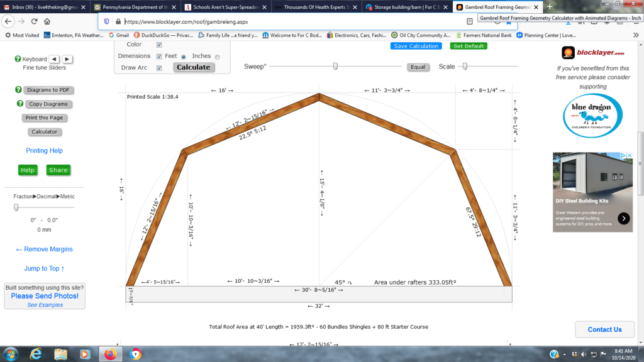Uncheck the Draw Arc checkbox
This screenshot has height=362, width=644.
tap(159, 68)
